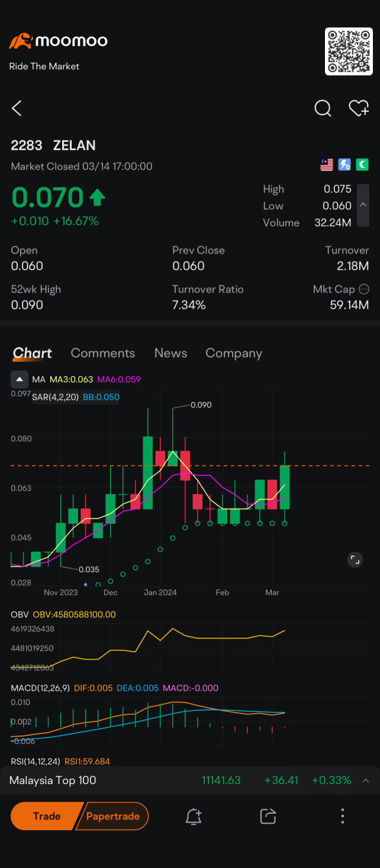Tap the 0.035 low price marker
This screenshot has width=380, height=868.
pos(89,569)
